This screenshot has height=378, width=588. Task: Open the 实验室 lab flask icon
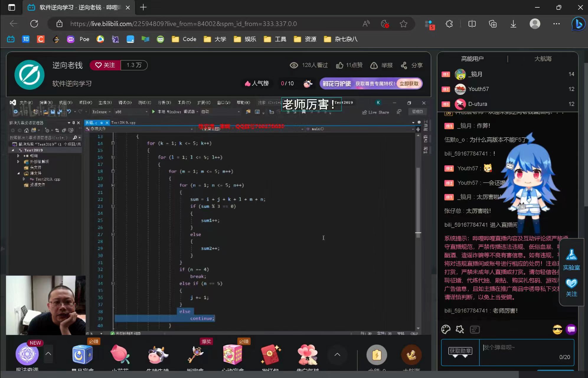(x=571, y=255)
